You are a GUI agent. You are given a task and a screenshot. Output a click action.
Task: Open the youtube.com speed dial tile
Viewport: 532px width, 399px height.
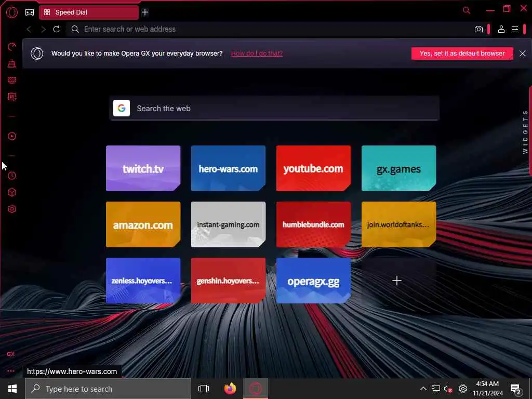[313, 168]
